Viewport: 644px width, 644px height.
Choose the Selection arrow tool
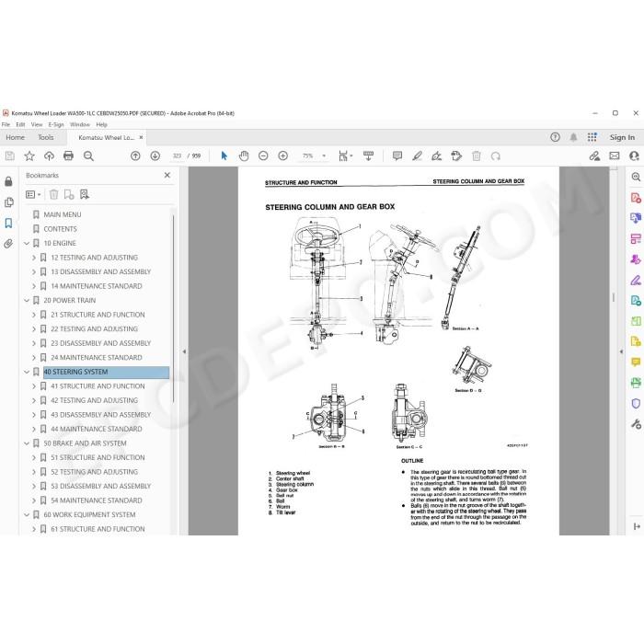224,156
